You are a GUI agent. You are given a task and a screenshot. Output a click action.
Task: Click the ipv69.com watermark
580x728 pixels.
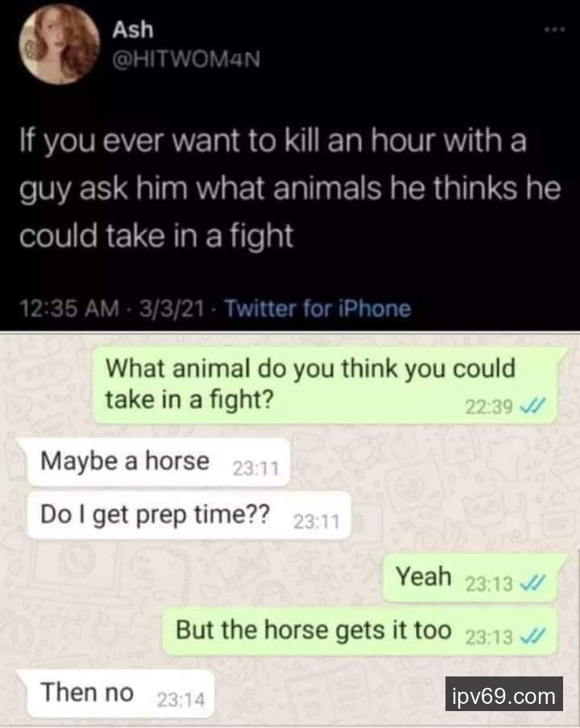point(503,694)
